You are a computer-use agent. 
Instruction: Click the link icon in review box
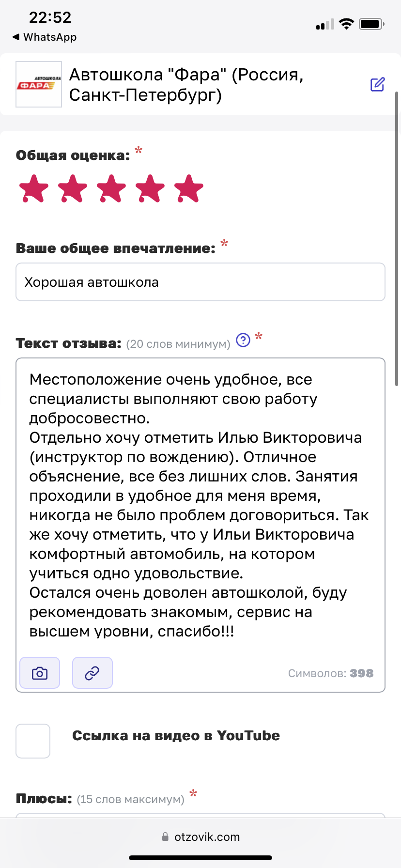(x=92, y=673)
